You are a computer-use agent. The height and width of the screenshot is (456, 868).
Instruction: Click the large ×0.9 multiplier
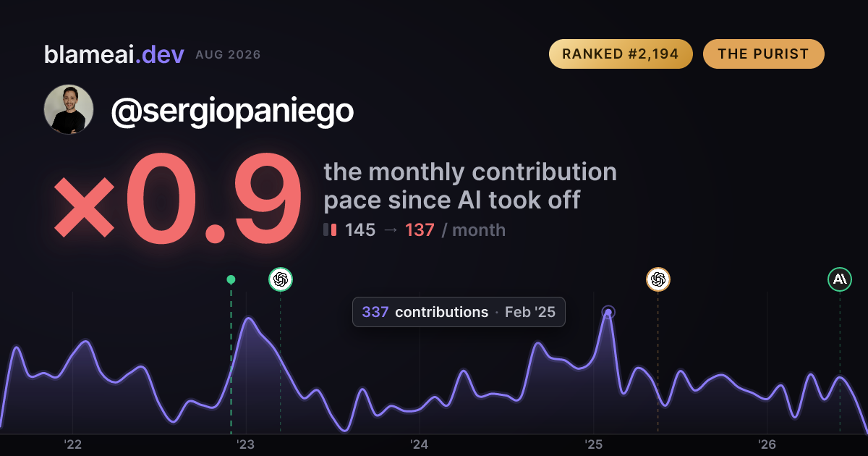[x=177, y=200]
